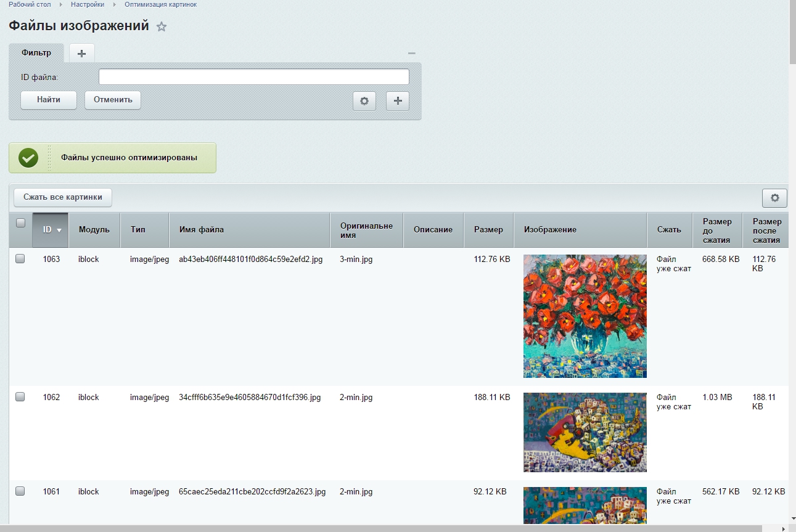Image resolution: width=796 pixels, height=532 pixels.
Task: Add a new filter tab with plus
Action: coord(81,53)
